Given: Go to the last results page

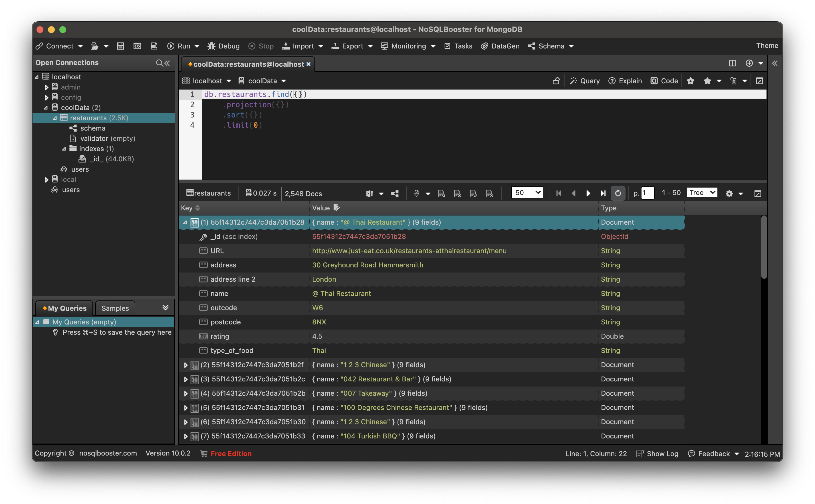Looking at the screenshot, I should click(603, 193).
